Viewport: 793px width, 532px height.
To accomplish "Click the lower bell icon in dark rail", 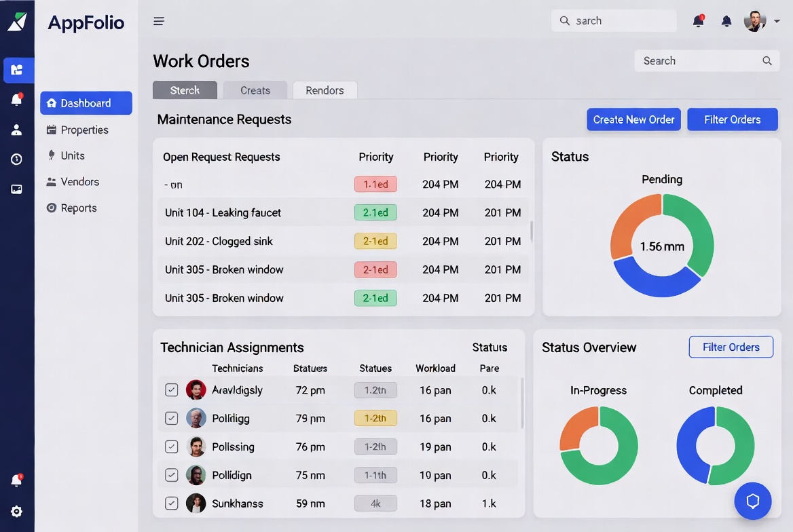I will 17,480.
